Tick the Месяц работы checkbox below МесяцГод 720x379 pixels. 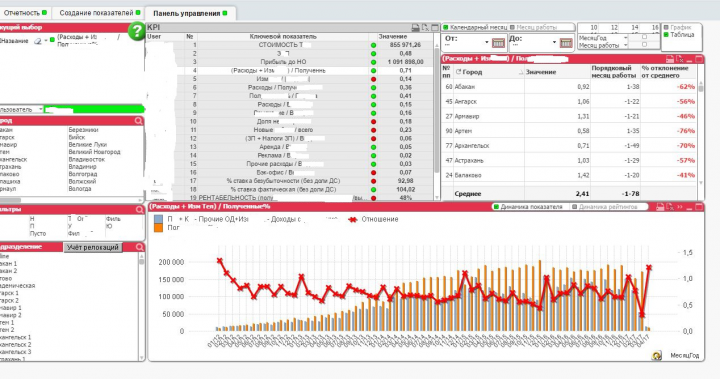[644, 45]
